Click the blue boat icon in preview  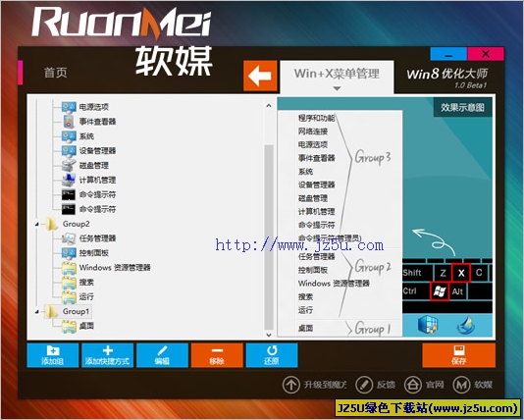(x=466, y=326)
